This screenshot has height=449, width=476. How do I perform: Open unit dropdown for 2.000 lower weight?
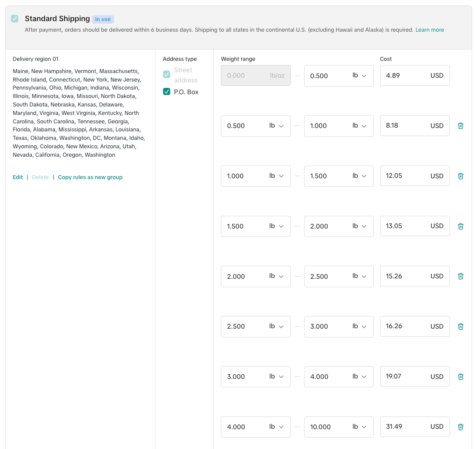[276, 276]
